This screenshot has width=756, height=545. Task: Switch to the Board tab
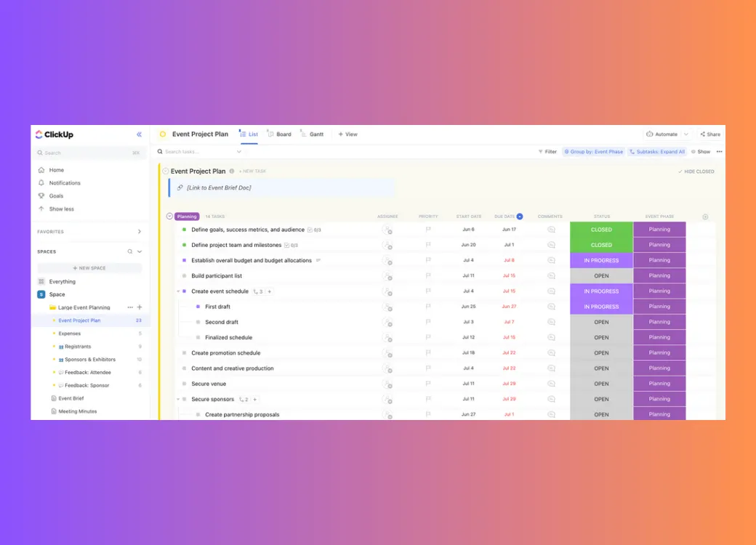pyautogui.click(x=279, y=134)
